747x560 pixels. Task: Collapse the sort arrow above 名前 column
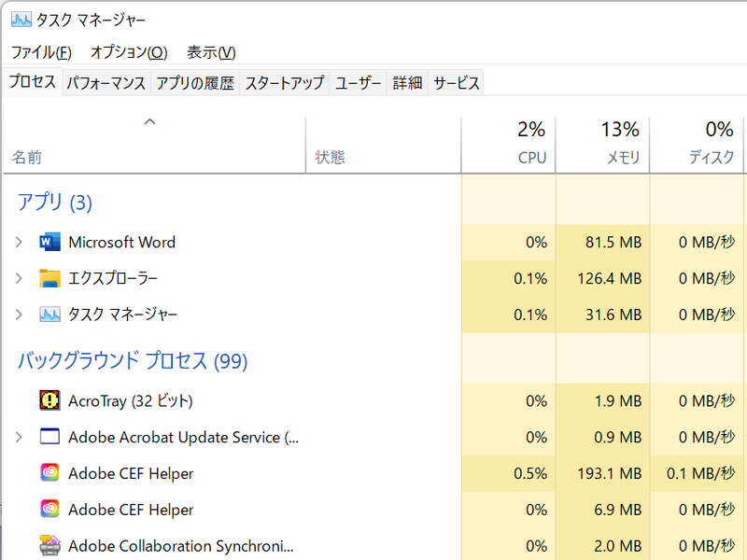coord(149,121)
